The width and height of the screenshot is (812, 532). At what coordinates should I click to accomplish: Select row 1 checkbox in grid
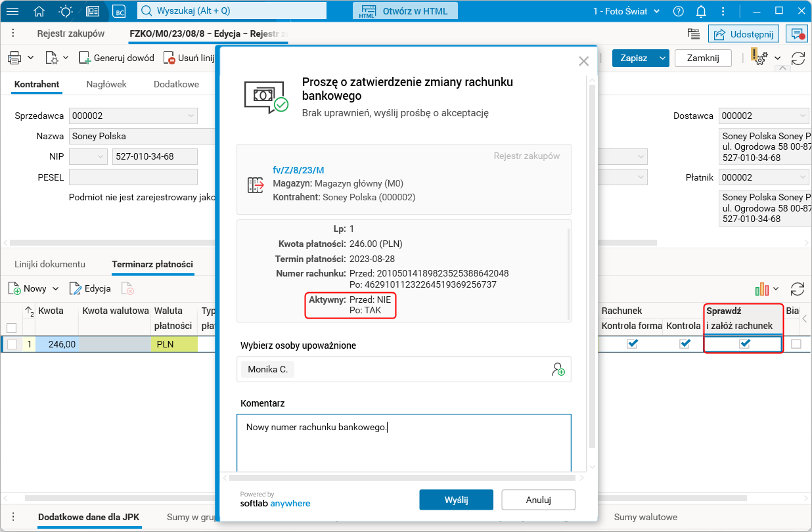pyautogui.click(x=12, y=344)
